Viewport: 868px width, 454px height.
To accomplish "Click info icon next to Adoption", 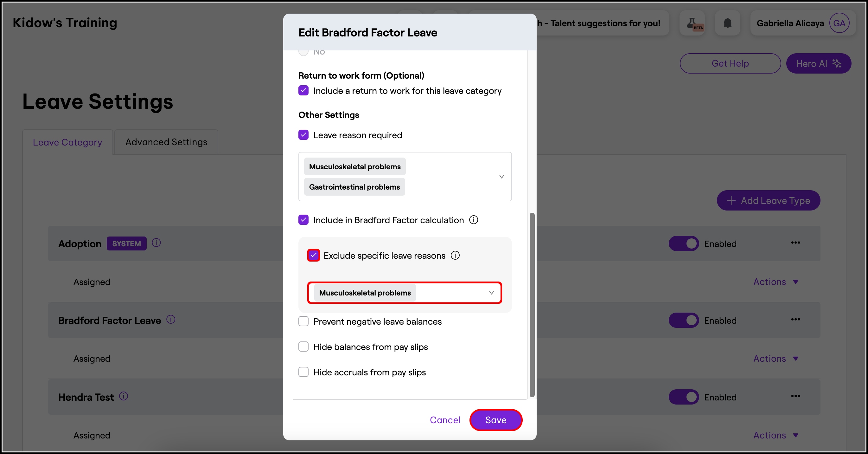I will [x=156, y=243].
